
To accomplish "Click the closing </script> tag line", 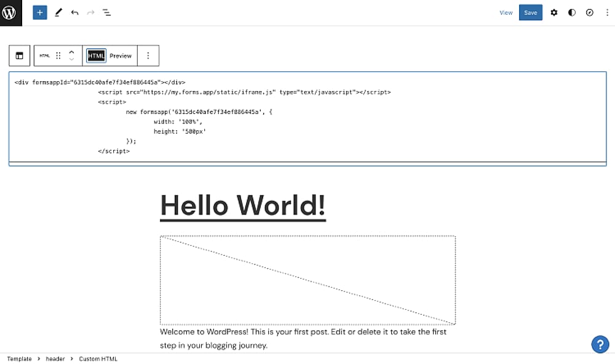I will pos(114,151).
